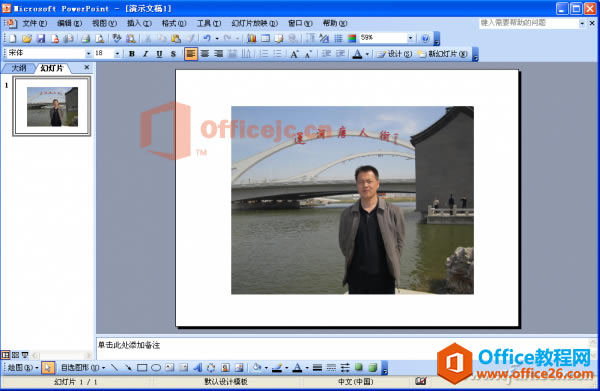Open an existing file with the folder icon
The width and height of the screenshot is (600, 391).
pos(27,38)
